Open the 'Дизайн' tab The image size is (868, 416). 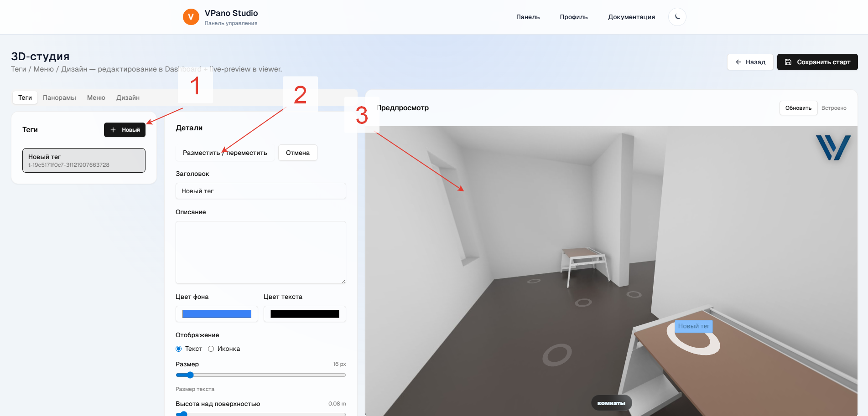click(x=128, y=98)
